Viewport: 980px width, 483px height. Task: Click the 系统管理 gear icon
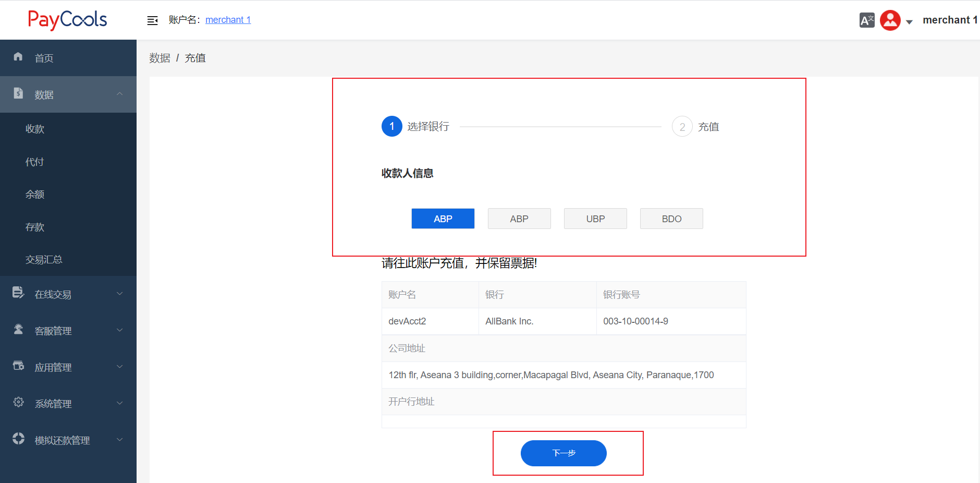18,402
